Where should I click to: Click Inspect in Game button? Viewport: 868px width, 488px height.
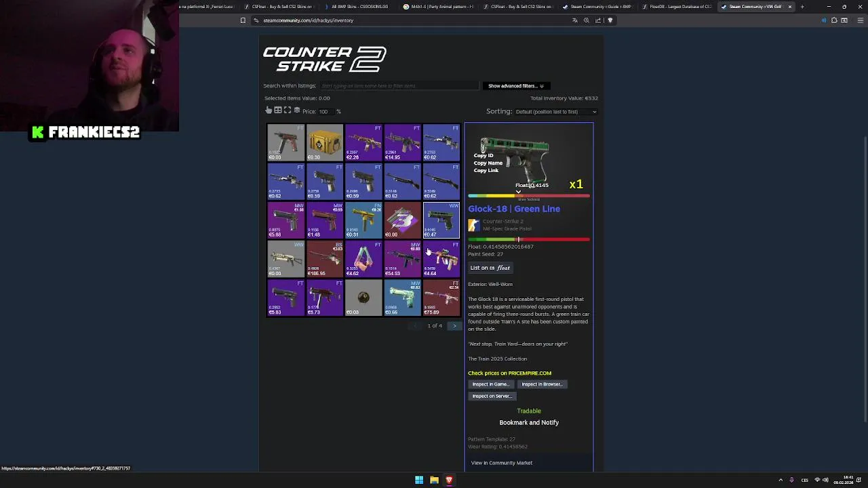point(490,384)
